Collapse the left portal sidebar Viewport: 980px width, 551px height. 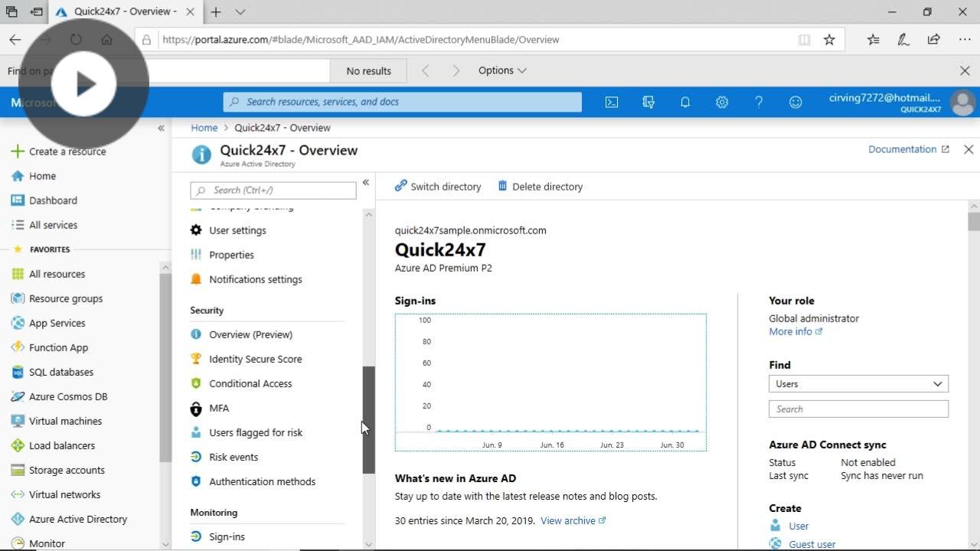coord(161,128)
